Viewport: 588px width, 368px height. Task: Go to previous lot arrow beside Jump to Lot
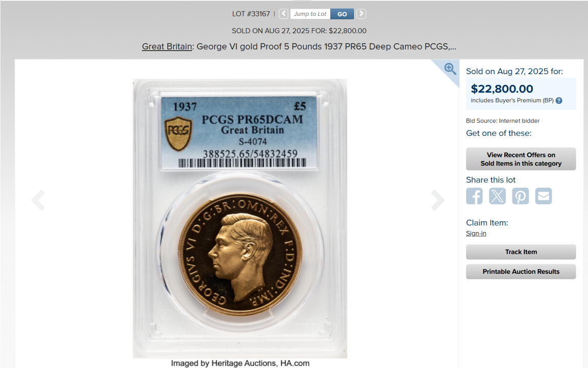click(x=283, y=14)
